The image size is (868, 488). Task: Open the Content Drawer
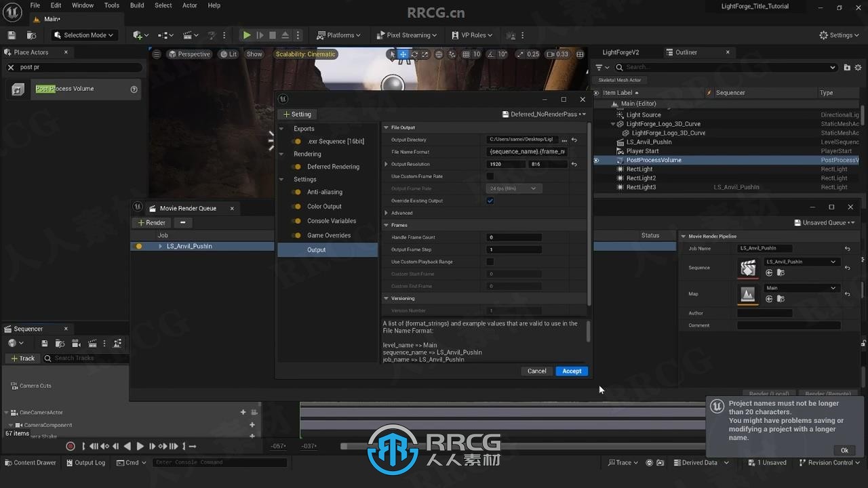coord(31,462)
